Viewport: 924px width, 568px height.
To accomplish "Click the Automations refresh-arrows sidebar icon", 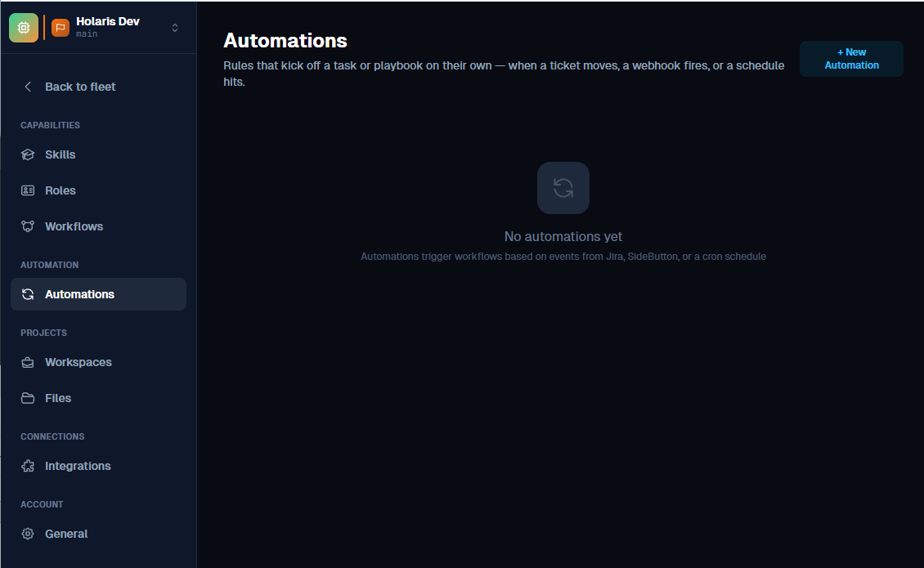I will click(28, 294).
